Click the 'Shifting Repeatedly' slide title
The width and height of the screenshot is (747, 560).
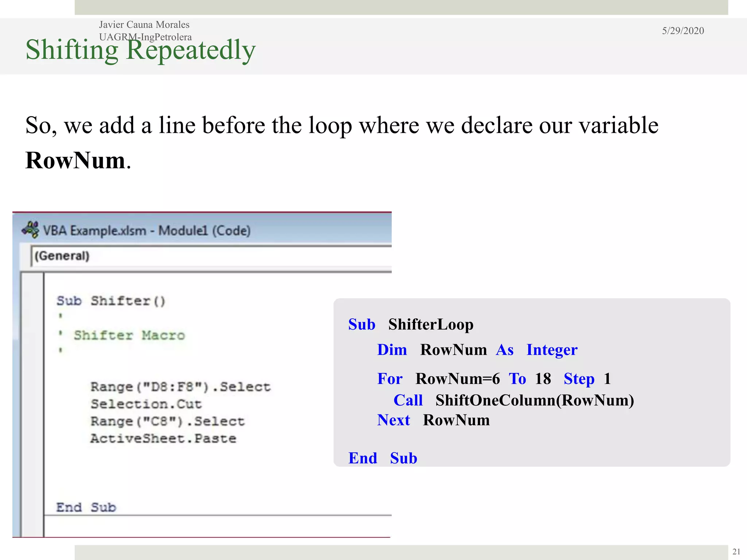tap(140, 50)
